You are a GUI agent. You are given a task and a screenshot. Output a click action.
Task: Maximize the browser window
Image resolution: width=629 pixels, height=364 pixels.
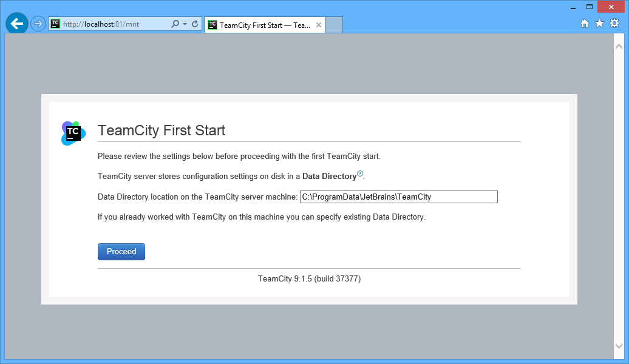pyautogui.click(x=590, y=7)
